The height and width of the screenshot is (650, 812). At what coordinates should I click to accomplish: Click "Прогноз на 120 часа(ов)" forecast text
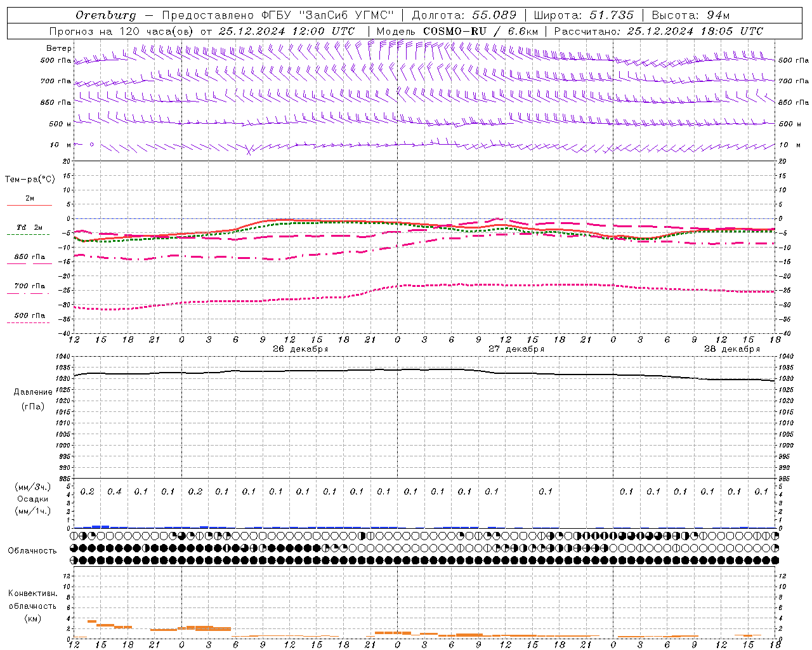(x=121, y=31)
